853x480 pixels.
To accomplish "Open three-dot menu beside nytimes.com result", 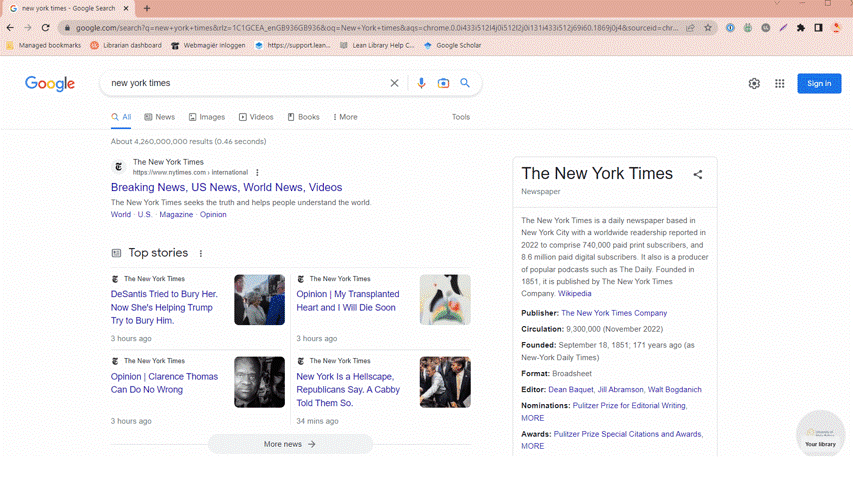I will point(257,173).
